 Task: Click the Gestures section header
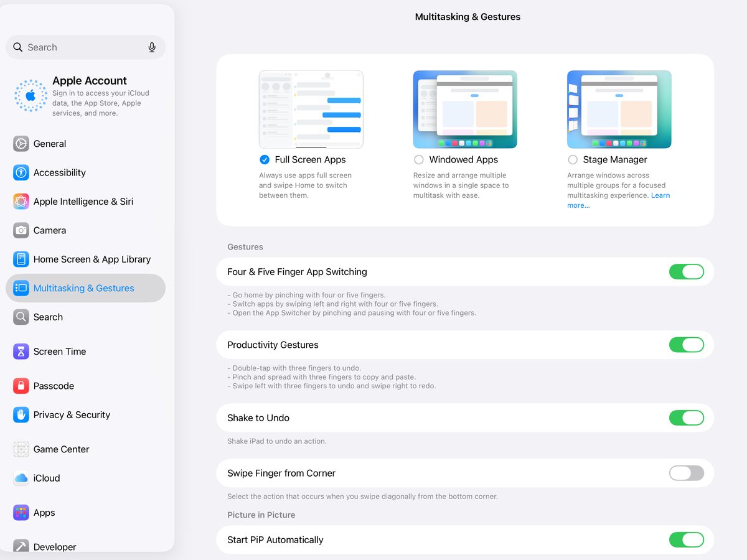(x=245, y=247)
